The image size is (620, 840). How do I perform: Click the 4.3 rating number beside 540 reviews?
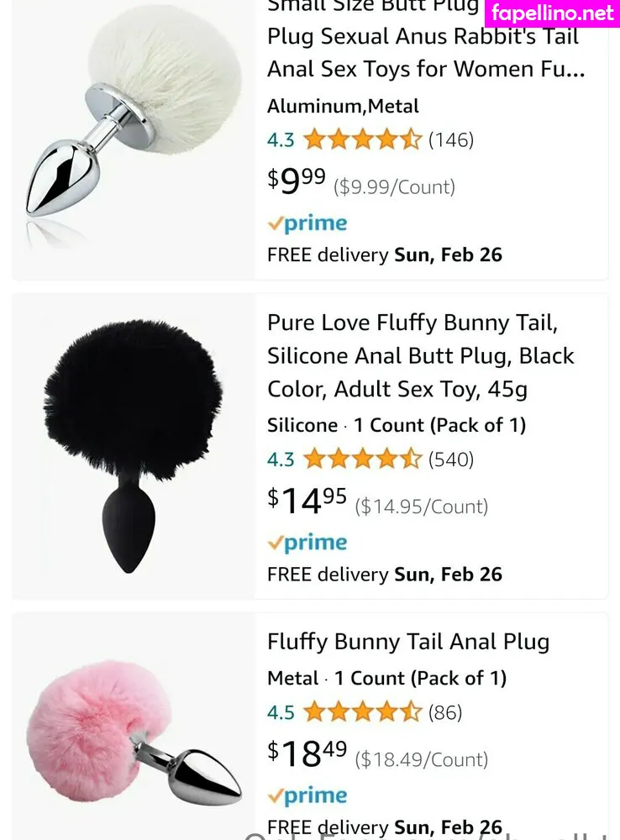point(281,459)
